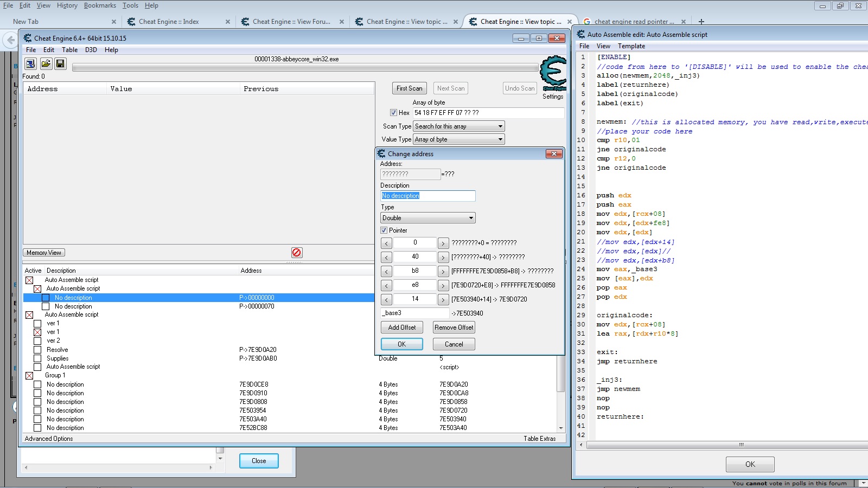Click the First Scan button
Screen dimensions: 868x488
(410, 88)
